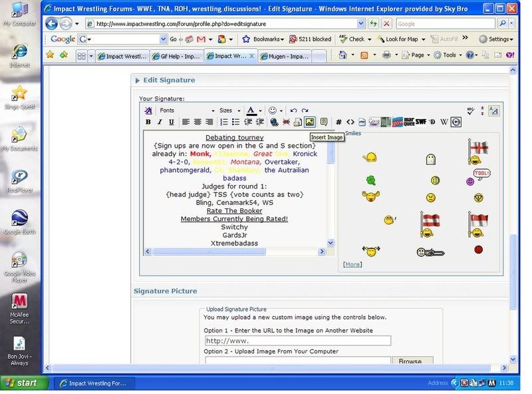This screenshot has width=532, height=394.
Task: Toggle underline formatting in signature editor
Action: pos(172,122)
